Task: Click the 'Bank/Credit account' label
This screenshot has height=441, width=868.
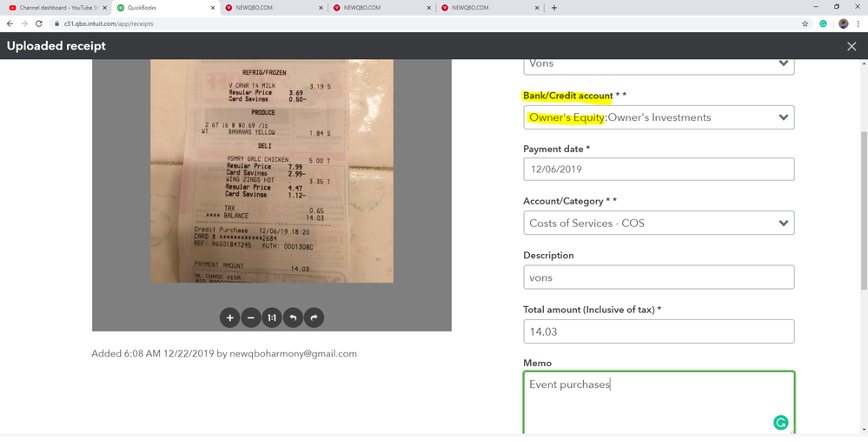Action: 568,96
